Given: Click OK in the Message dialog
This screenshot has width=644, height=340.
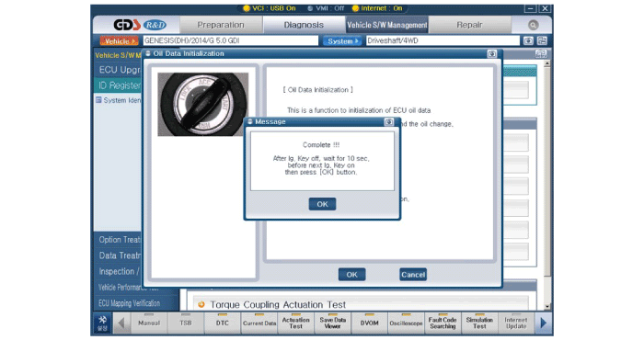Looking at the screenshot, I should click(322, 204).
